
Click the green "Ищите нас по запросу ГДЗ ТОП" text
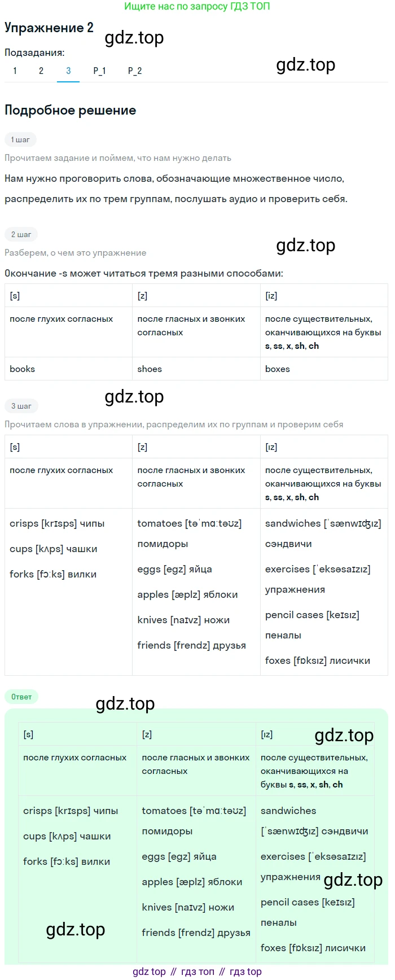[x=197, y=7]
